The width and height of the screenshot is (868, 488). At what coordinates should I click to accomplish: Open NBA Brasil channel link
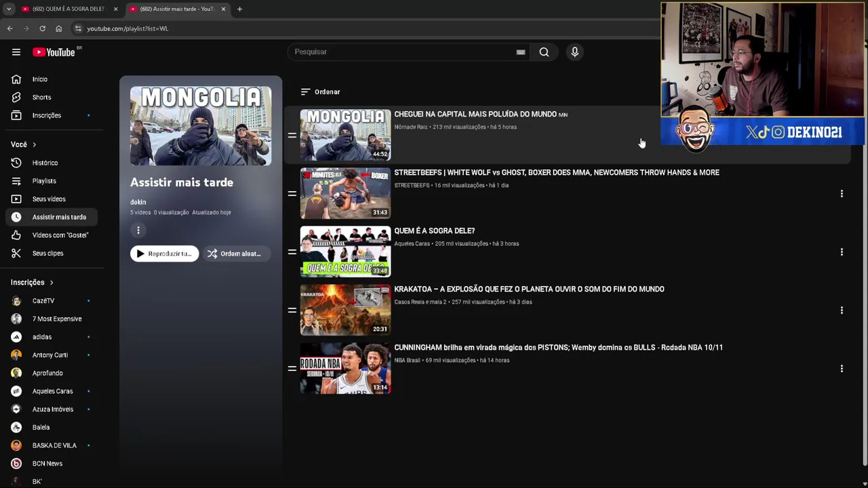coord(408,361)
